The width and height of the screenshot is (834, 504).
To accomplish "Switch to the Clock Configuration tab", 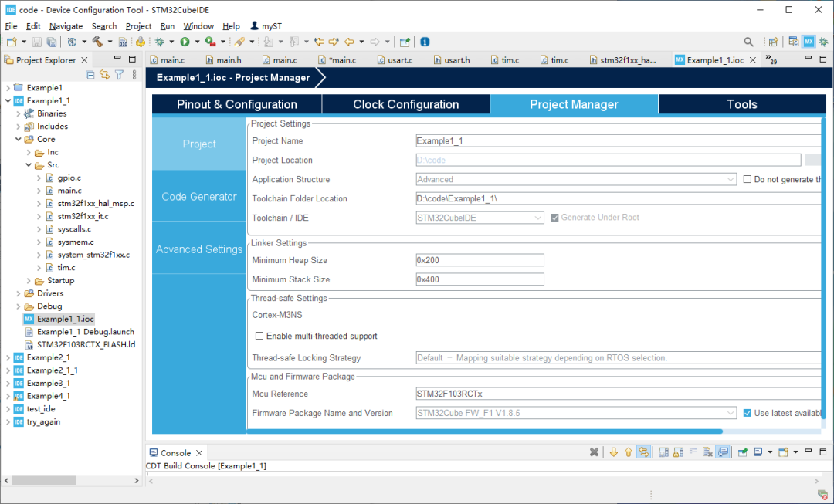I will click(x=406, y=104).
